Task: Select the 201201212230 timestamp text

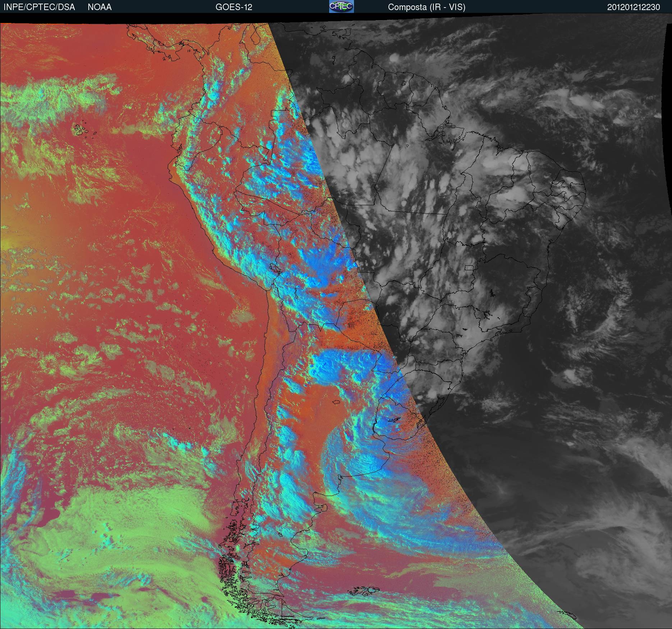Action: pos(634,7)
